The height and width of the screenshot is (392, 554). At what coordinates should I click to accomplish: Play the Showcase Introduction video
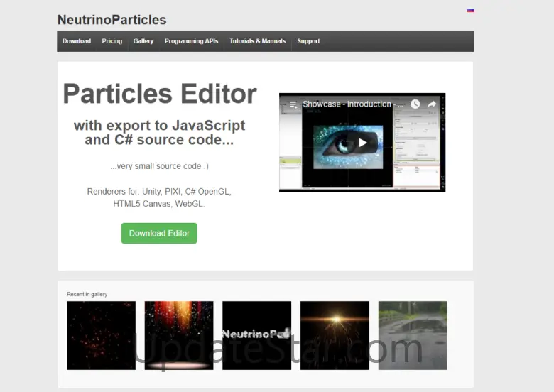362,143
